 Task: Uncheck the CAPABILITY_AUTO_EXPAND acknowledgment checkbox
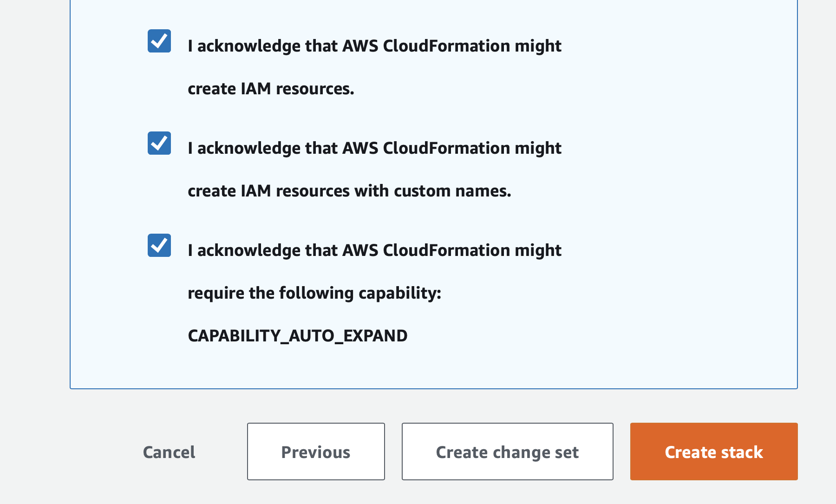coord(159,245)
